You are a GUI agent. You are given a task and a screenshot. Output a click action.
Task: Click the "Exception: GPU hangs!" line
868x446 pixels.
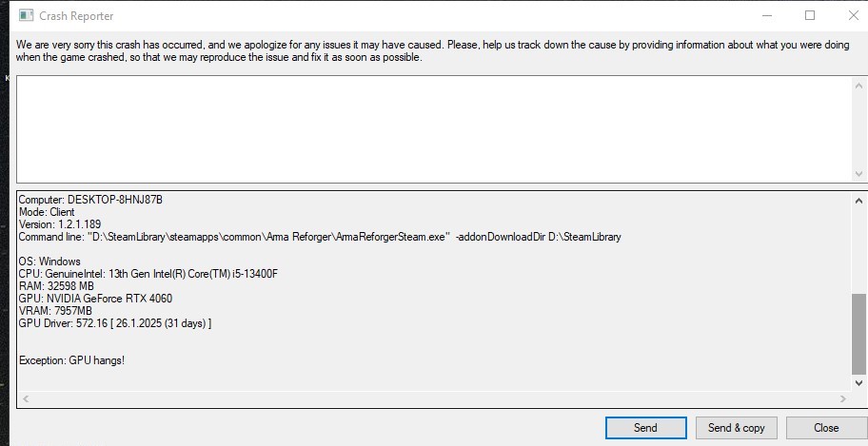71,360
